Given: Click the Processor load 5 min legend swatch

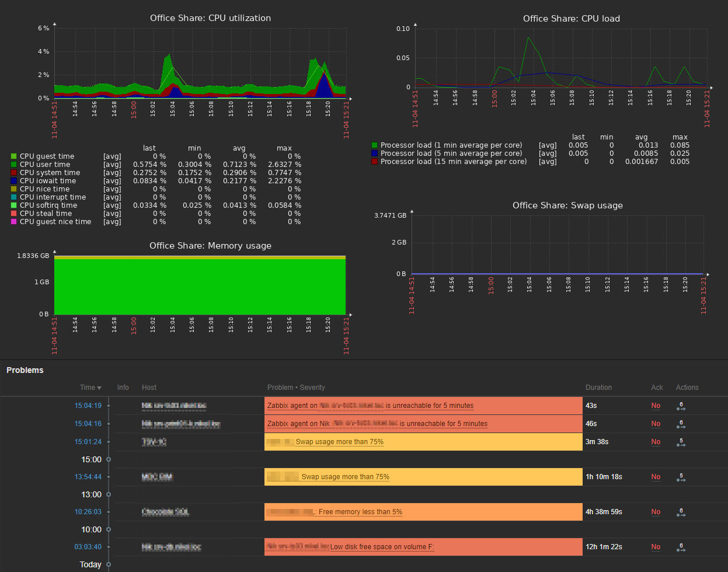Looking at the screenshot, I should [x=374, y=154].
